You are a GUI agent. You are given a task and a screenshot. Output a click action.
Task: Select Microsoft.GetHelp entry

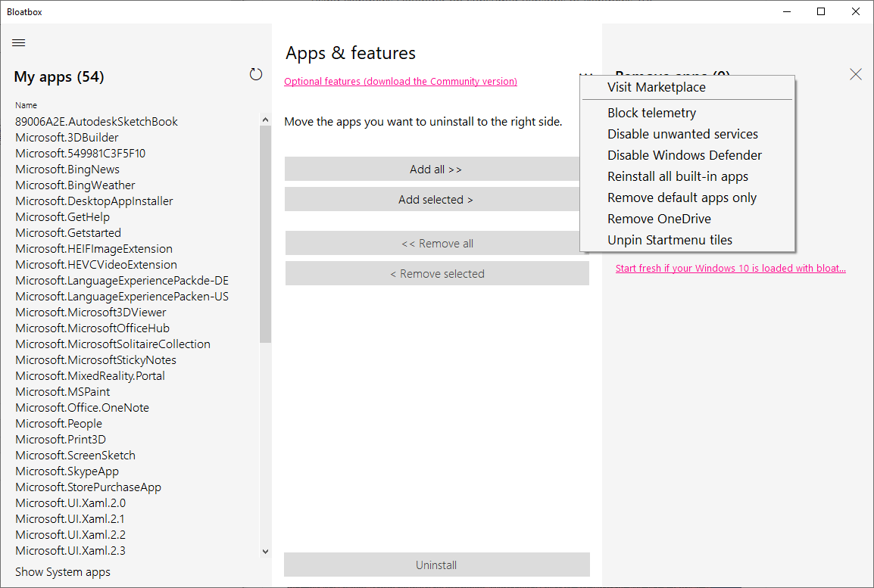coord(62,216)
